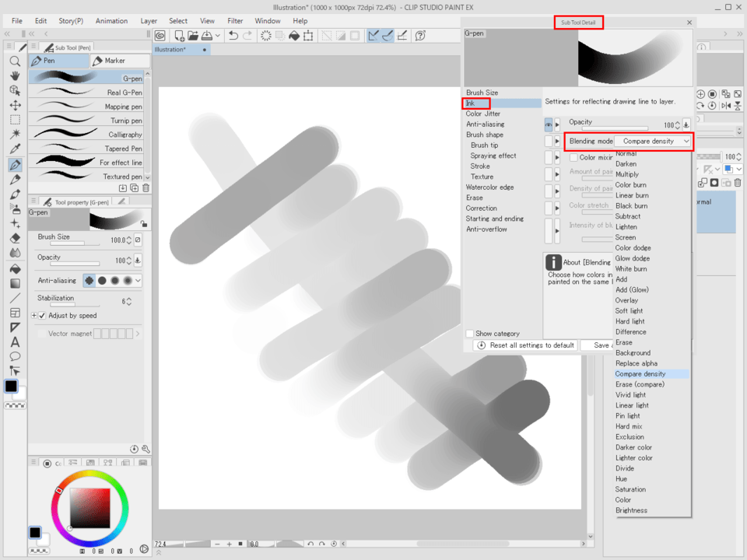Select the Frame border tool

click(x=15, y=313)
